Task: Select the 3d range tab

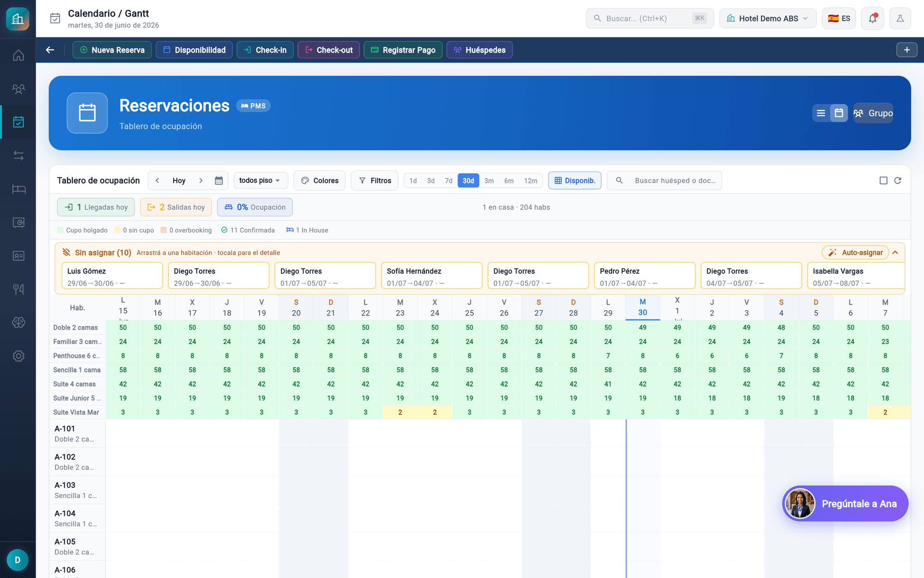Action: pos(431,181)
